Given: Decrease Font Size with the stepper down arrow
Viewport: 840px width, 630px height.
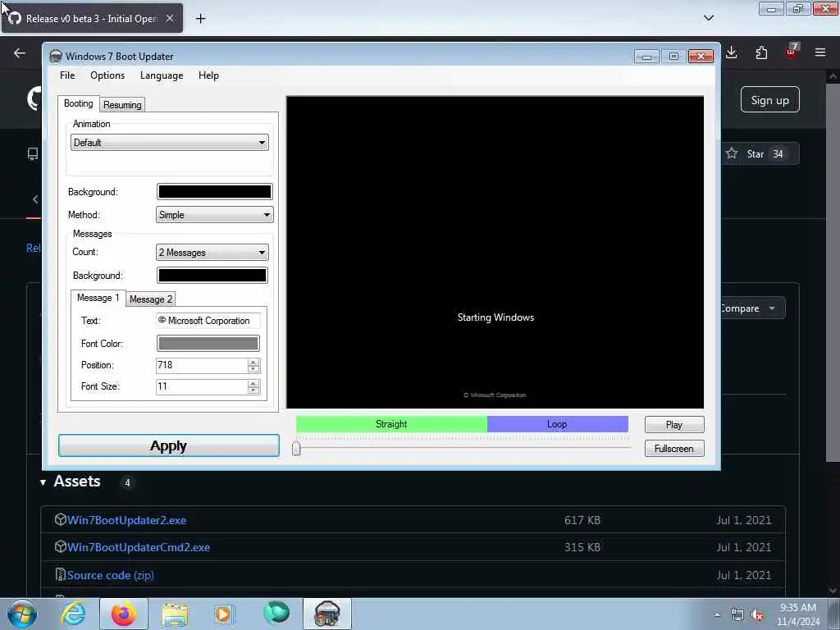Looking at the screenshot, I should click(254, 390).
